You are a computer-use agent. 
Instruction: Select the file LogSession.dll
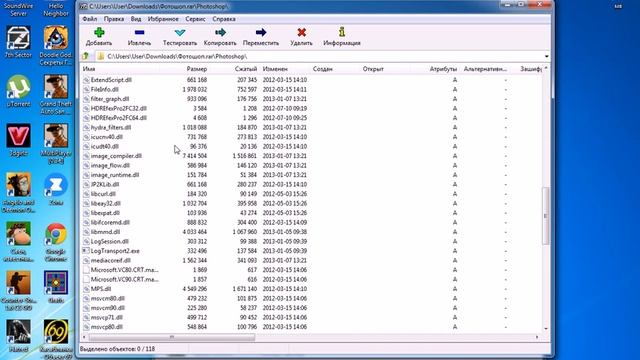click(x=109, y=241)
